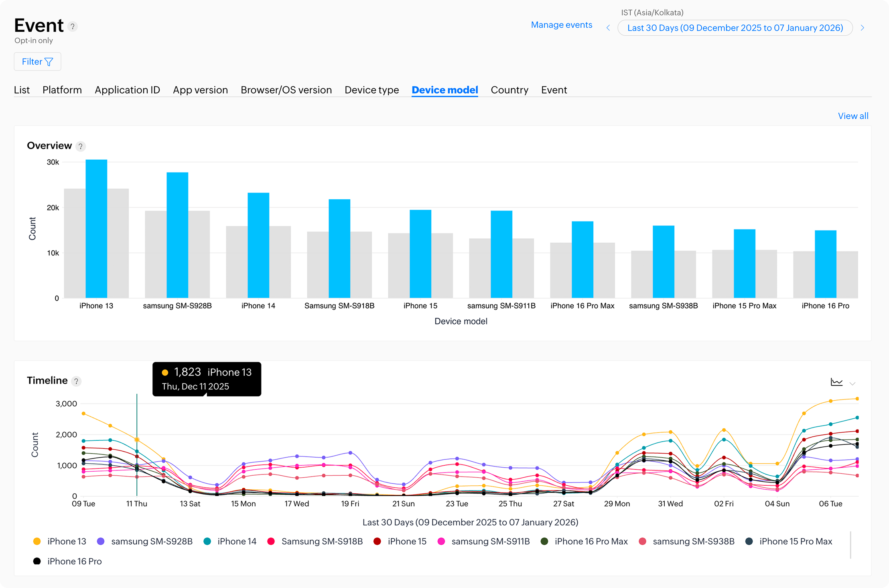Switch to the Country tab

[x=509, y=90]
